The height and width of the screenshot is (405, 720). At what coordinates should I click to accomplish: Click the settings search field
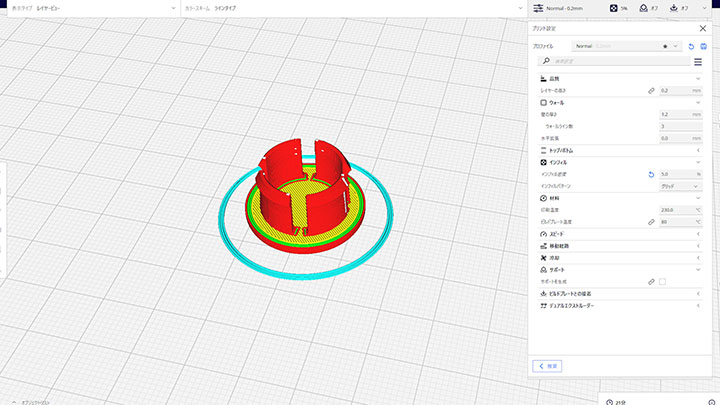click(x=614, y=61)
